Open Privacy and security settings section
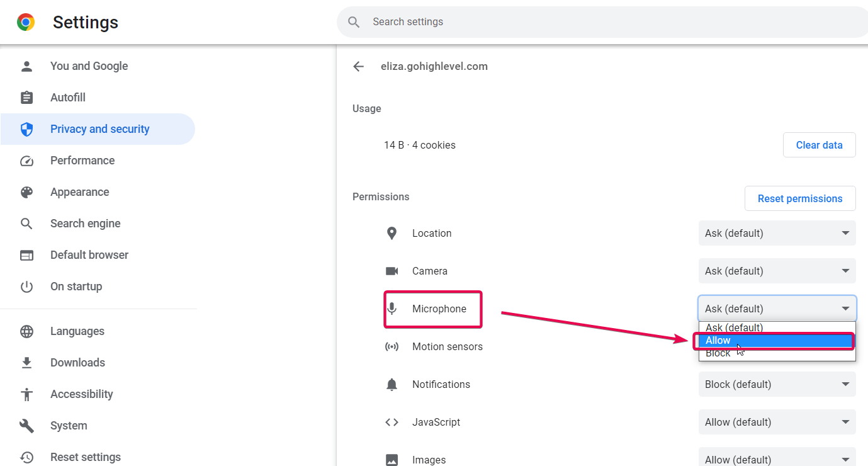 pos(99,129)
